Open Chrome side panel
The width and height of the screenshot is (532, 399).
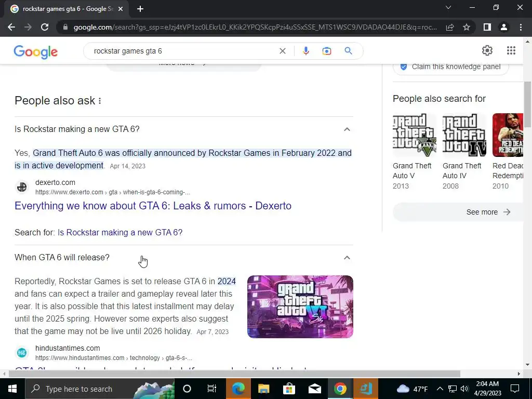coord(487,27)
